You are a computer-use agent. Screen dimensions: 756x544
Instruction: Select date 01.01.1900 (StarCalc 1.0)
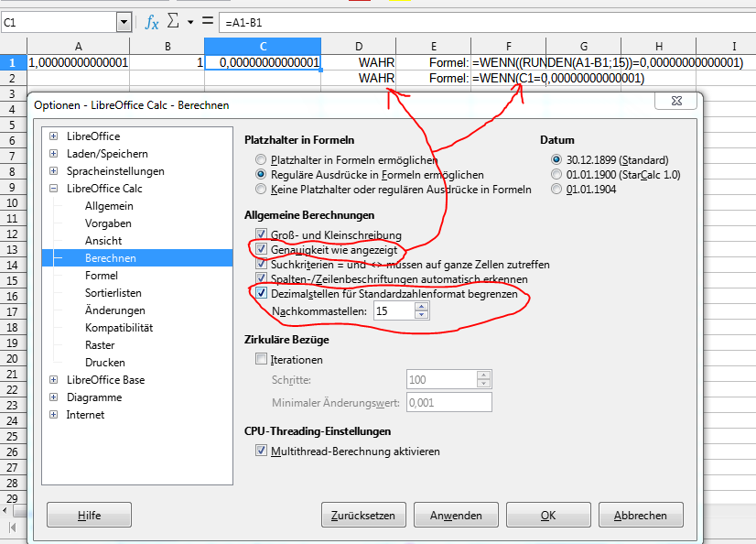click(556, 175)
